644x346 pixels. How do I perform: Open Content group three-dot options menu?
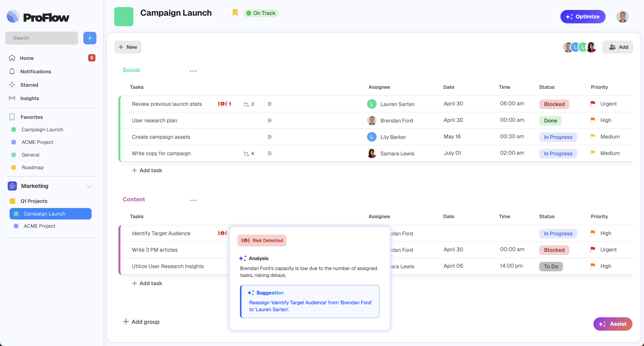coord(193,200)
